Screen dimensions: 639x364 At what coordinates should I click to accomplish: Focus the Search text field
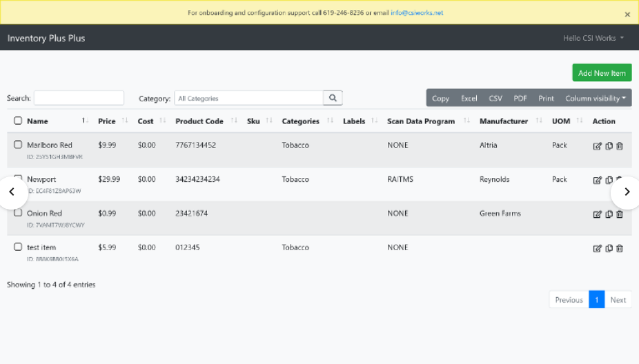[79, 98]
